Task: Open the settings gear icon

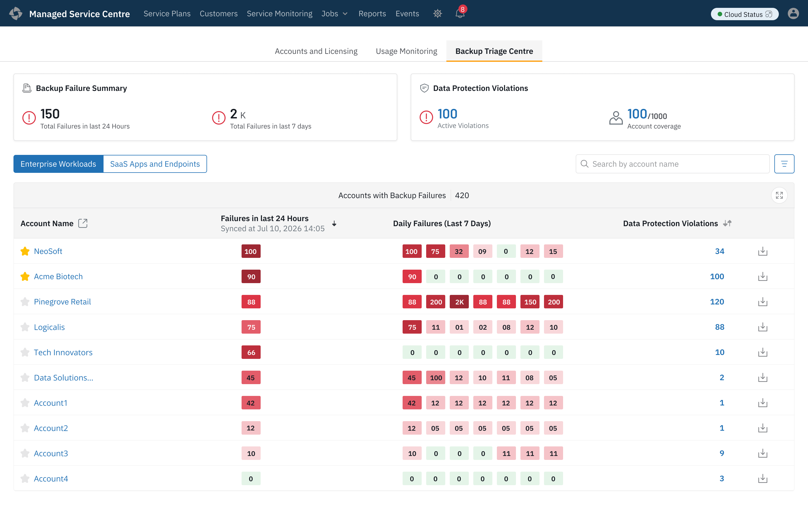Action: tap(437, 13)
